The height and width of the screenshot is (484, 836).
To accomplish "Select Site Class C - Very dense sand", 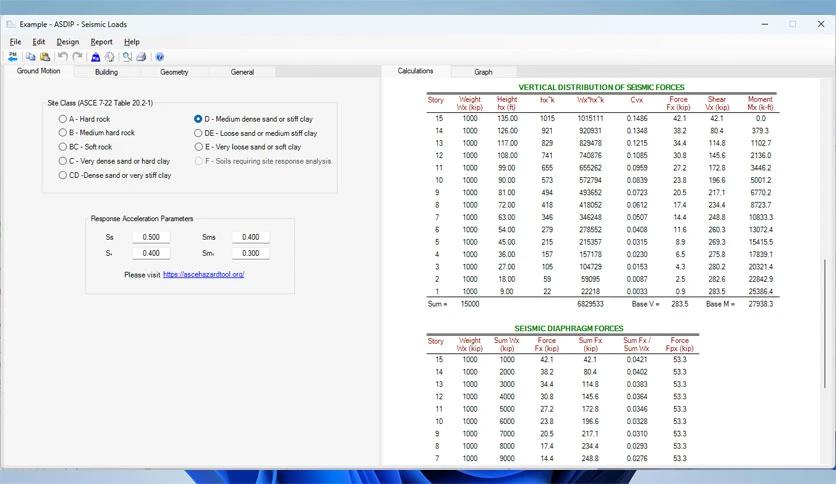I will click(x=63, y=161).
